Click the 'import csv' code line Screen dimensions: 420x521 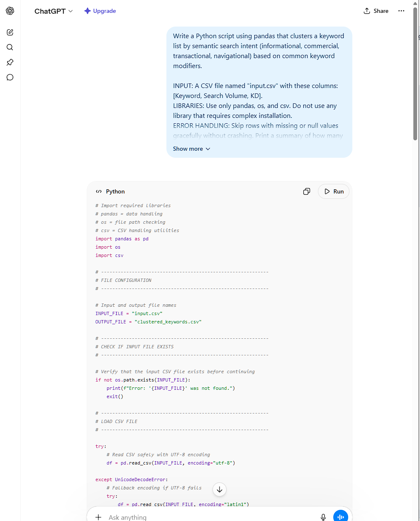pyautogui.click(x=110, y=255)
